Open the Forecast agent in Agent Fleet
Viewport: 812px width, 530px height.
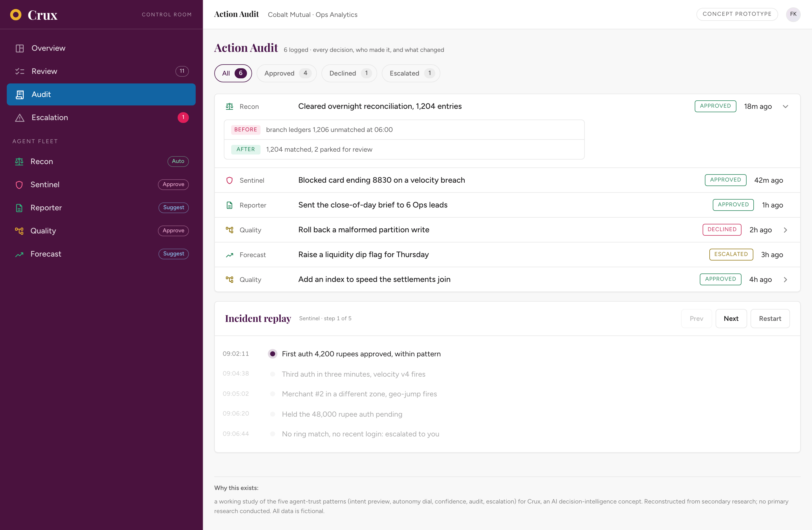[x=101, y=254]
